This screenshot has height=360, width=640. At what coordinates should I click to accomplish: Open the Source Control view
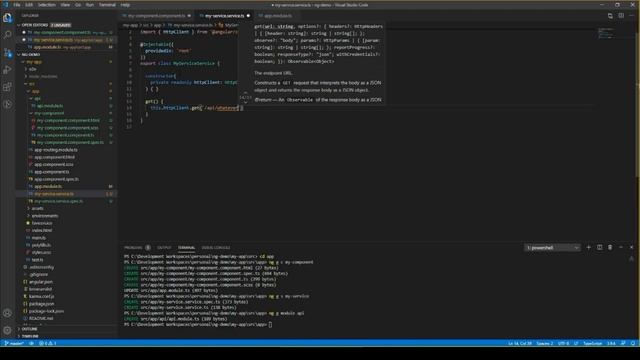click(x=7, y=53)
